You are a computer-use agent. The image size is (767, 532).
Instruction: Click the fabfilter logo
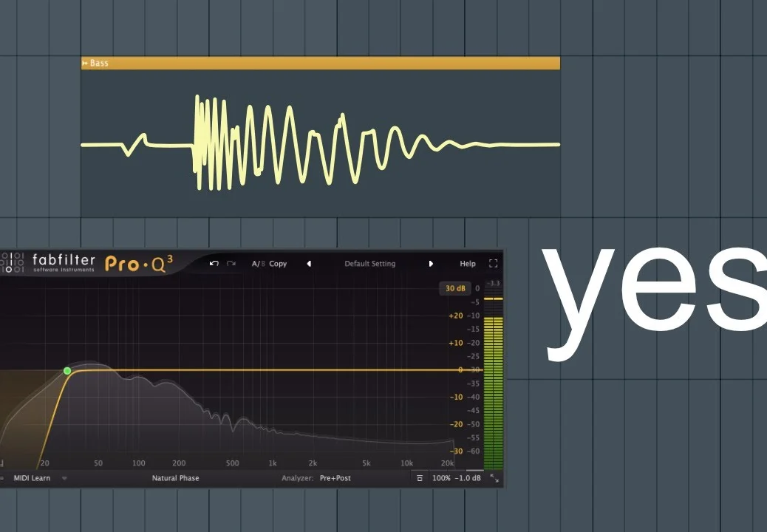tap(64, 262)
